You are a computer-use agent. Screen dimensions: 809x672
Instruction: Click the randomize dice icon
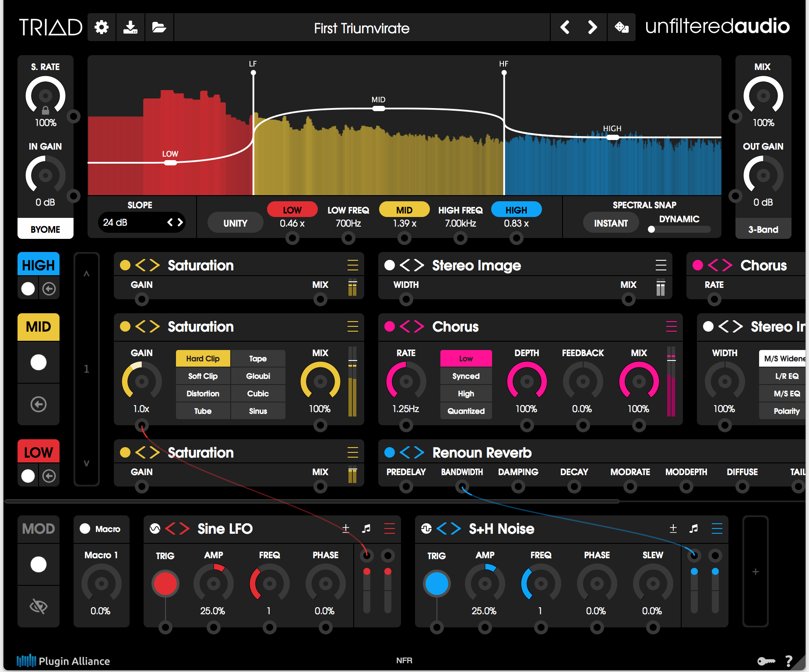click(622, 28)
